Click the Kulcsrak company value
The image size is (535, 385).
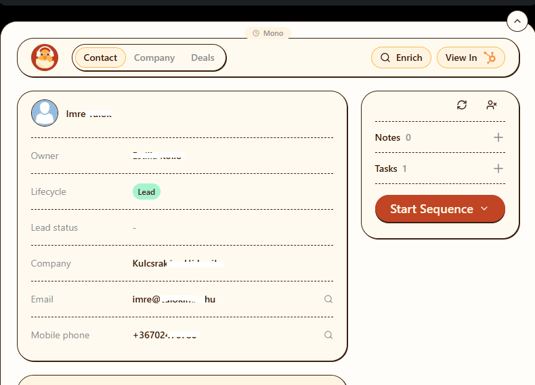click(178, 263)
